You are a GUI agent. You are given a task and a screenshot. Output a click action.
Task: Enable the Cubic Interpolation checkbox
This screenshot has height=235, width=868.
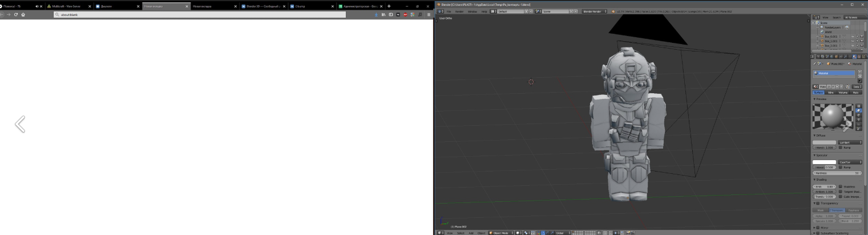pos(841,197)
